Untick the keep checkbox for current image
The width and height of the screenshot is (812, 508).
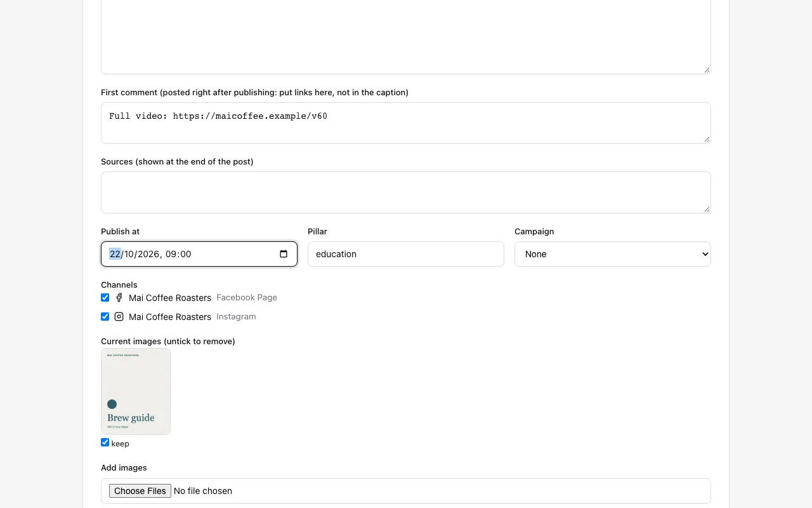[105, 443]
